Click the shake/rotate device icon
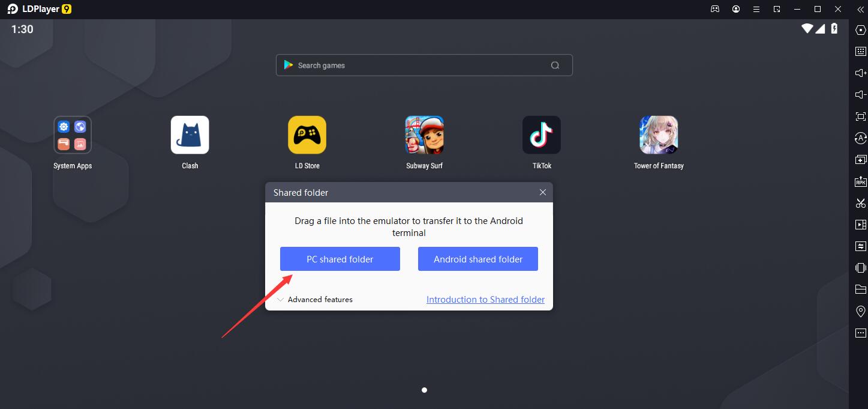The image size is (868, 409). pos(860,268)
